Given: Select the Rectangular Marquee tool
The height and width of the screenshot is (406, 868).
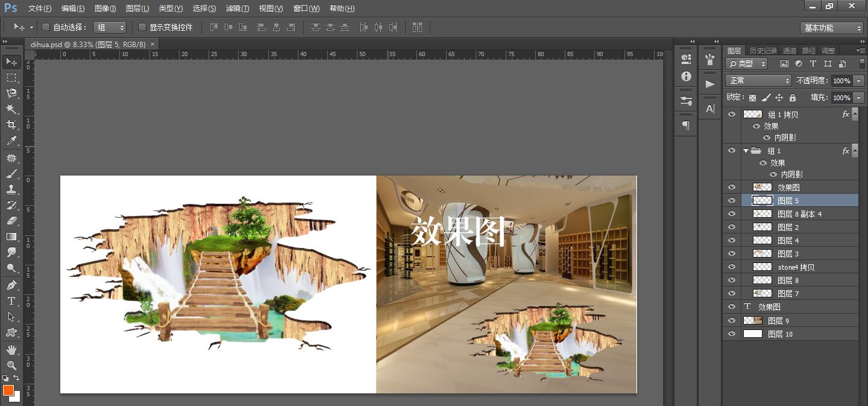Looking at the screenshot, I should (11, 78).
